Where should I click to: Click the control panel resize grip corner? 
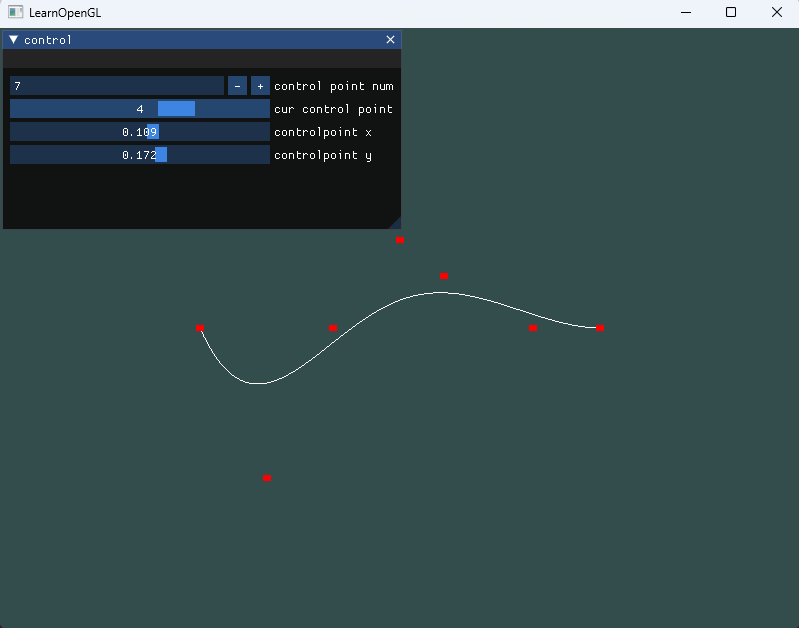[396, 223]
